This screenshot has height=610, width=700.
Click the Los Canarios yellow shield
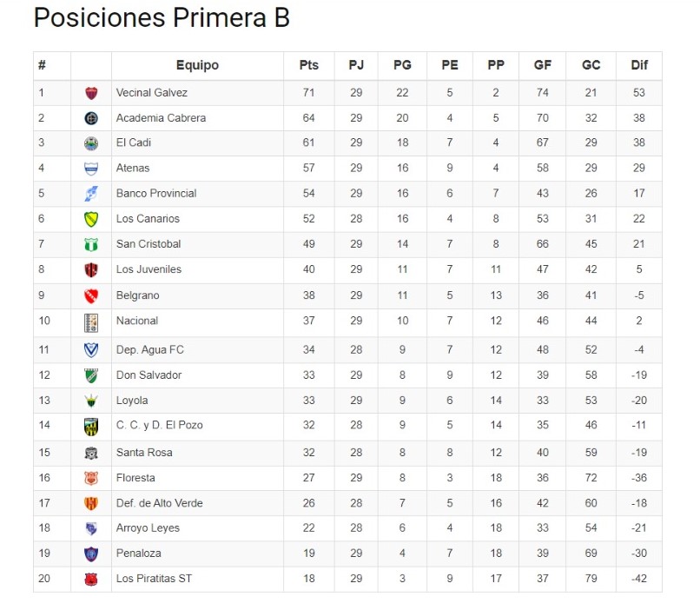(x=91, y=219)
